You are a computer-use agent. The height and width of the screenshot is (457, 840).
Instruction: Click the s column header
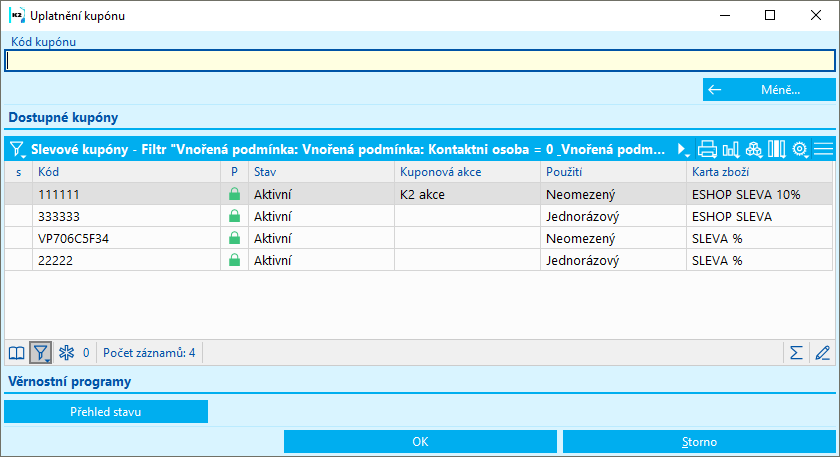coord(19,172)
